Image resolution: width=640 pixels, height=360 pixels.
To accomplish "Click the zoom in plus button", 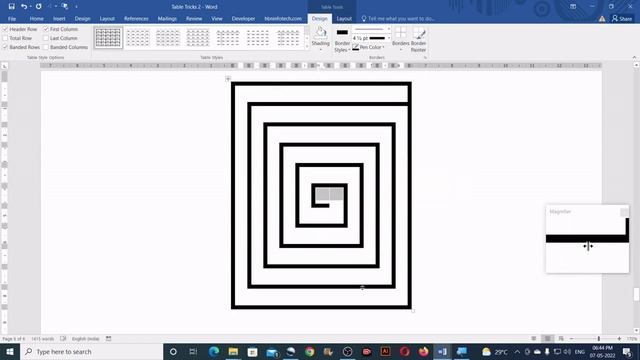I will coord(619,339).
